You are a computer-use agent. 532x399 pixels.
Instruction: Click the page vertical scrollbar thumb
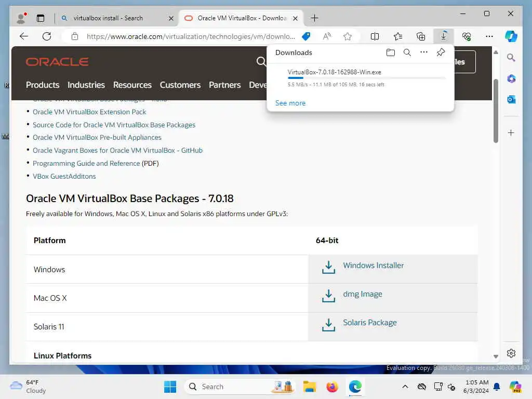[x=496, y=111]
